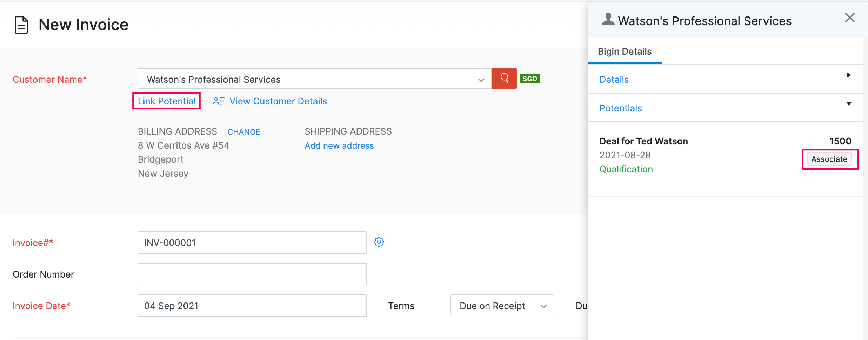Click the Order Number input field
This screenshot has height=340, width=868.
click(252, 274)
